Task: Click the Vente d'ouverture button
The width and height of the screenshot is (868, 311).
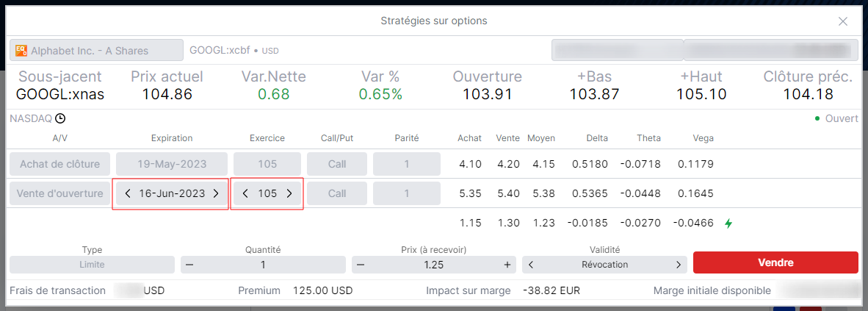Action: [59, 193]
